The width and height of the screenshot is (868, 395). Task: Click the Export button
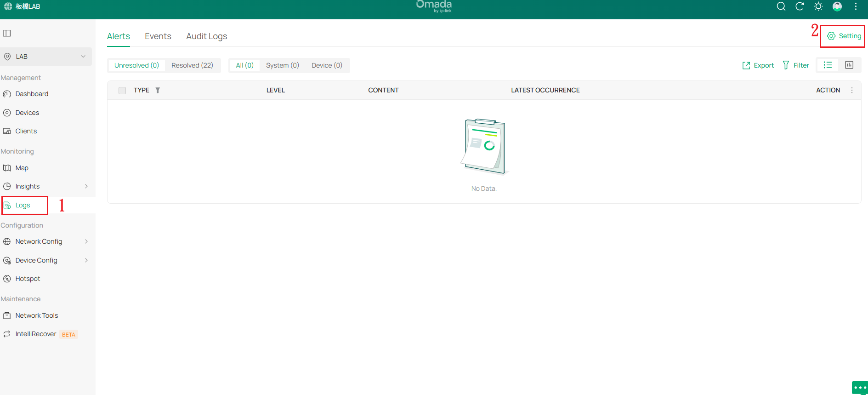758,65
